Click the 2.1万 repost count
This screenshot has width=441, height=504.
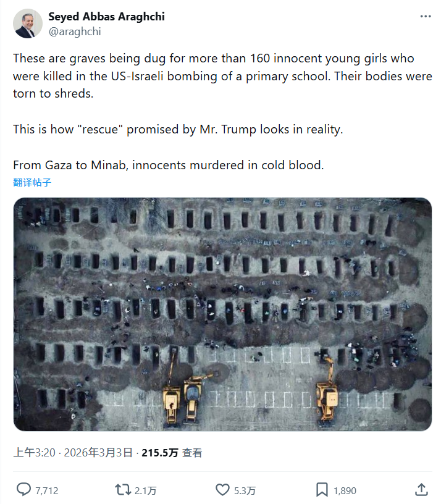coord(146,490)
